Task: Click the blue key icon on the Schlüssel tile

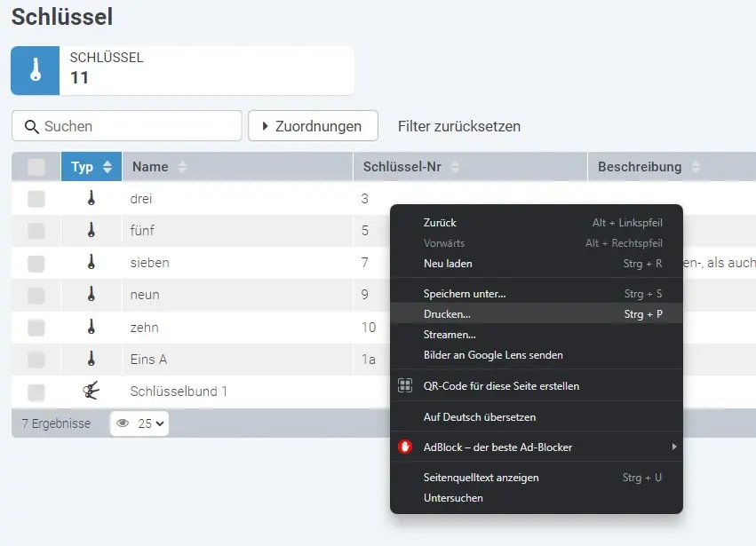Action: [x=34, y=68]
